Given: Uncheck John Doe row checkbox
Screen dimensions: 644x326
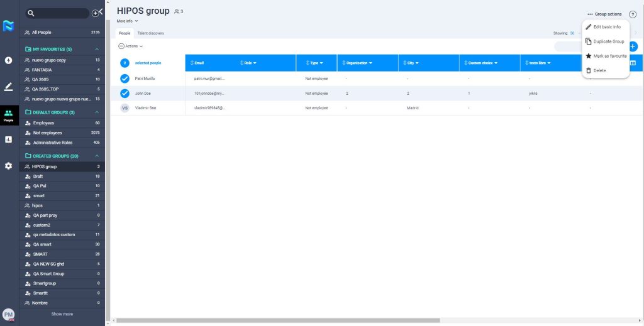Looking at the screenshot, I should (x=125, y=94).
